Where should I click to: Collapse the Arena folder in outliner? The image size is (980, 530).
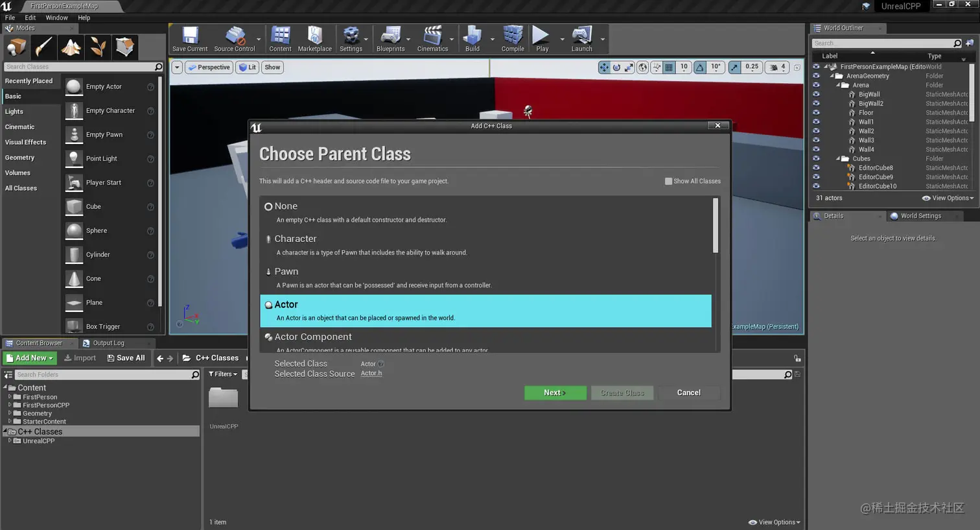838,85
